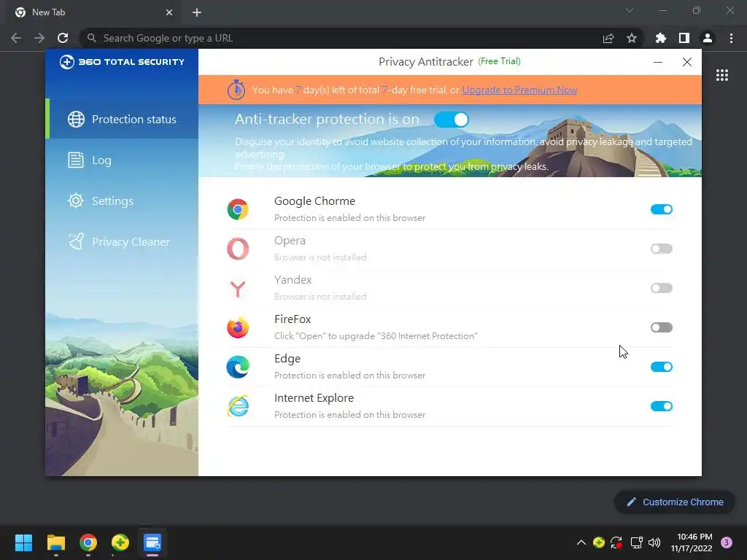Toggle the Opera browser protection switch

[661, 249]
